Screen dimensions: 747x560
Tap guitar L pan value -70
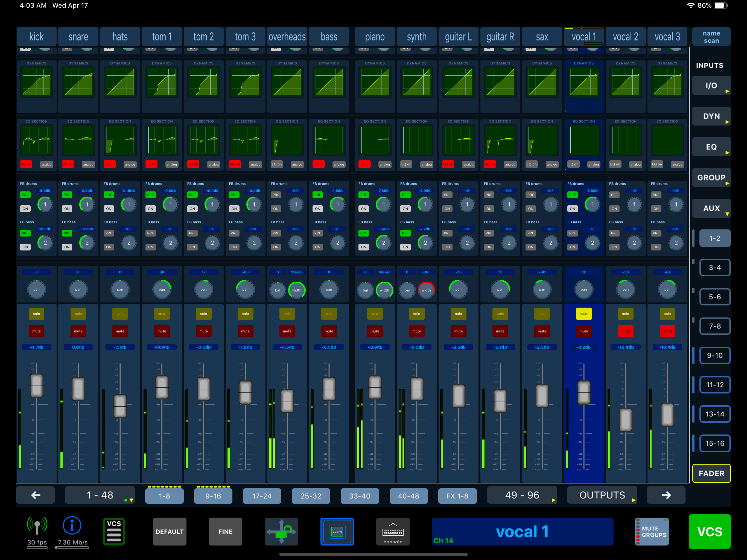458,272
